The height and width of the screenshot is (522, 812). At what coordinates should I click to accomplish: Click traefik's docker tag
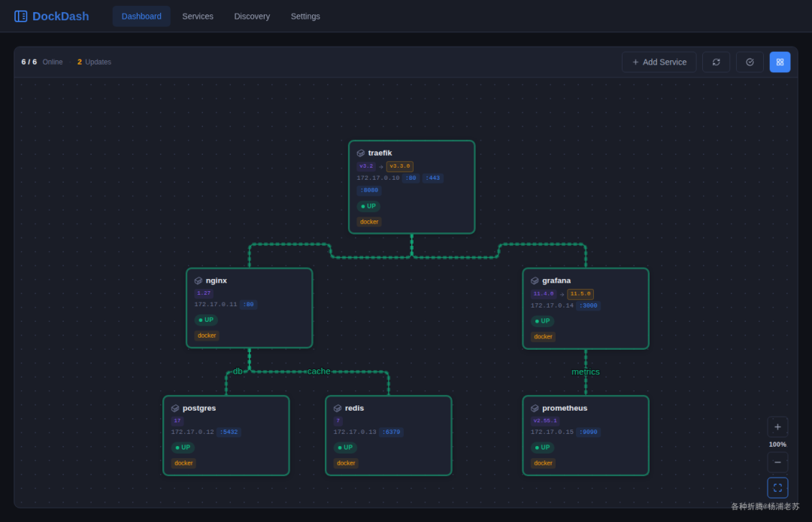pyautogui.click(x=369, y=222)
